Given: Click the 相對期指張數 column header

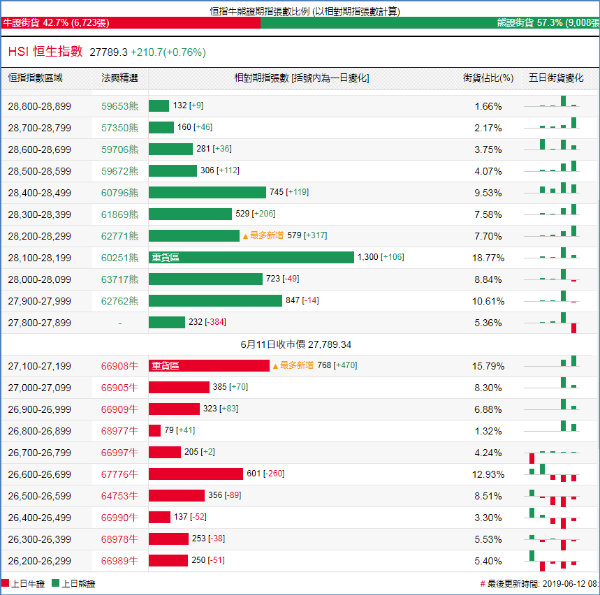Looking at the screenshot, I should coord(302,78).
